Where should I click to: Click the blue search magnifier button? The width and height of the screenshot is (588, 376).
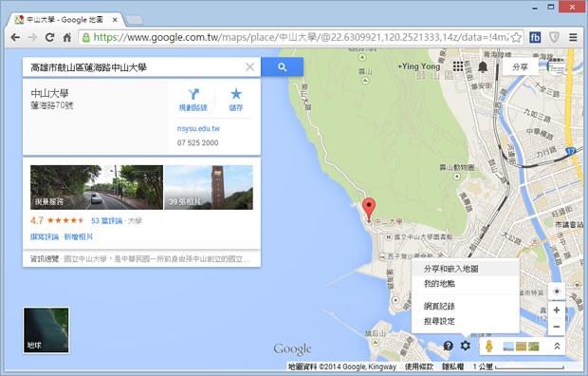[x=282, y=67]
